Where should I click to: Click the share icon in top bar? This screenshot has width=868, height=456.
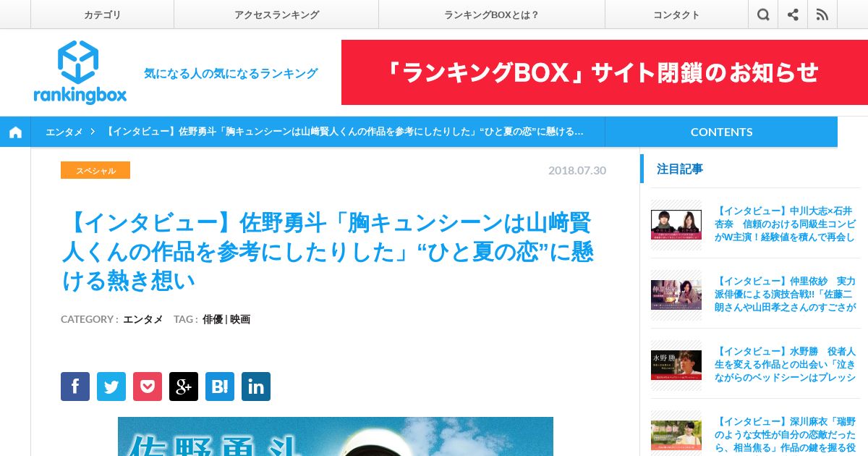pos(793,14)
